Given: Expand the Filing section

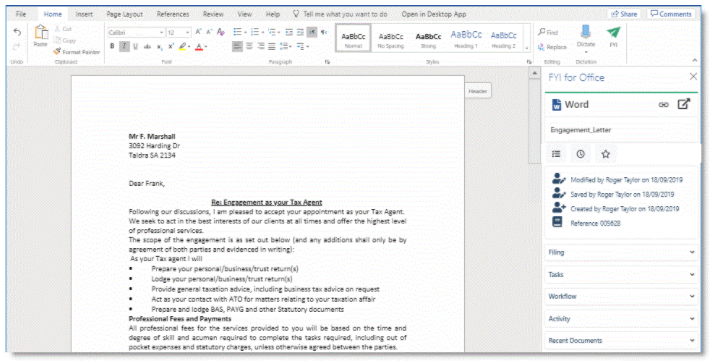Looking at the screenshot, I should click(621, 252).
